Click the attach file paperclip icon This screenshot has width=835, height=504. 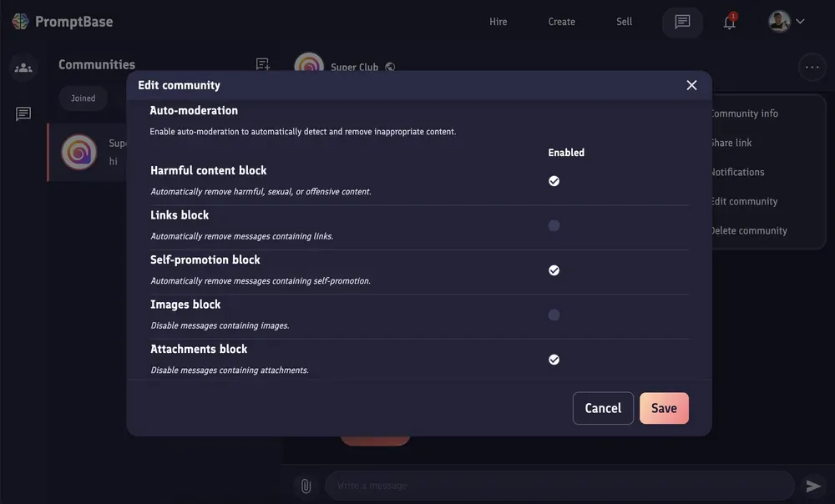tap(306, 486)
